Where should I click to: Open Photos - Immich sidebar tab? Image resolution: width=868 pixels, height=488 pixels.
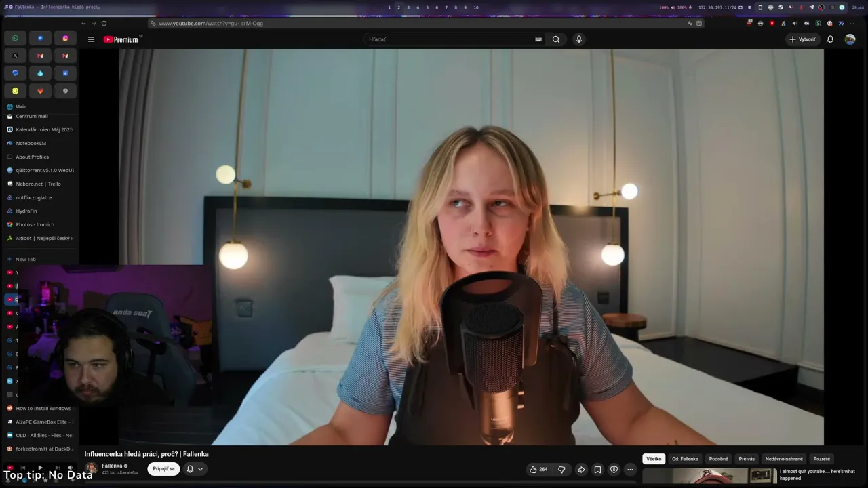tap(39, 224)
